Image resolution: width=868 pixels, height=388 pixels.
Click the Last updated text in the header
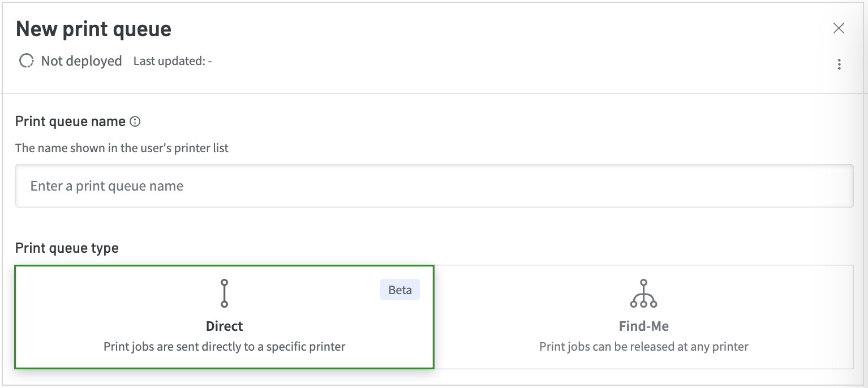coord(172,61)
